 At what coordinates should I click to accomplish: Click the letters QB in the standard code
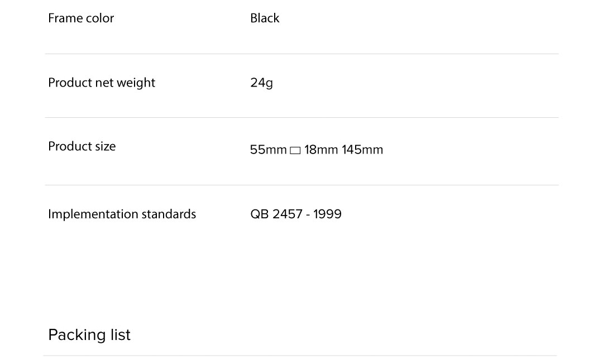tap(260, 214)
